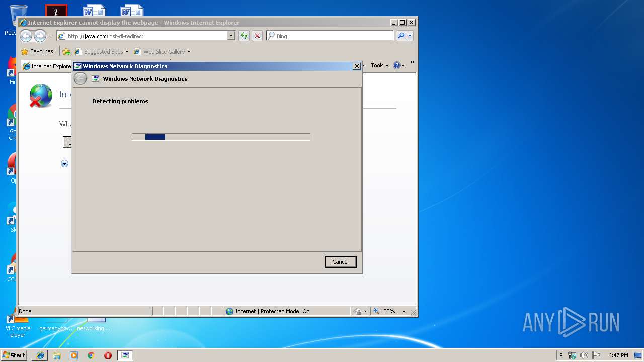Screen dimensions: 644x362
Task: Click the Show Desktop button
Action: coord(638,355)
